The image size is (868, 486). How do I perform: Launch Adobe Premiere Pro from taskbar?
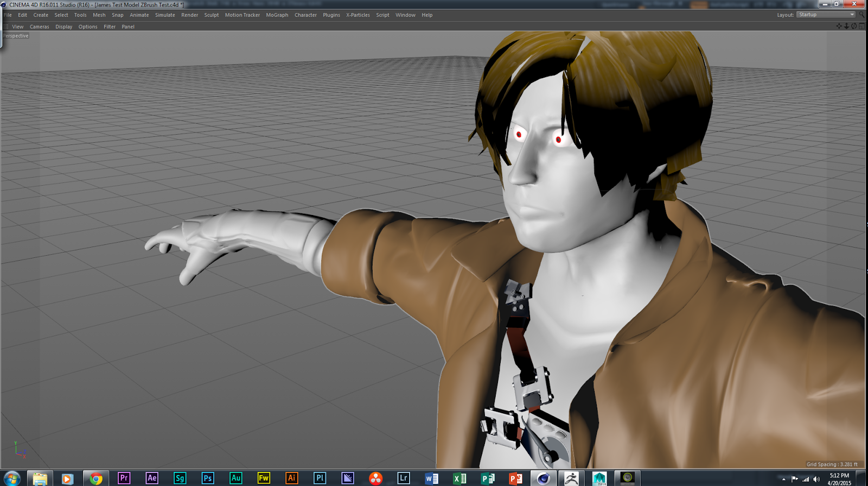click(x=124, y=478)
